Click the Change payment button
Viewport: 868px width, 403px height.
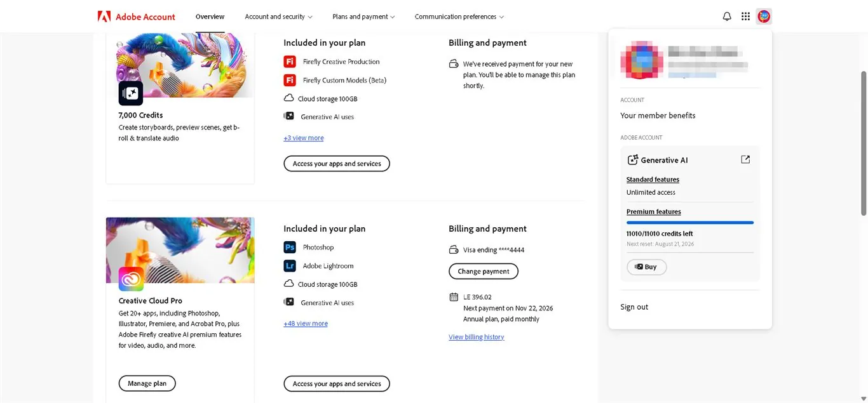(x=484, y=272)
